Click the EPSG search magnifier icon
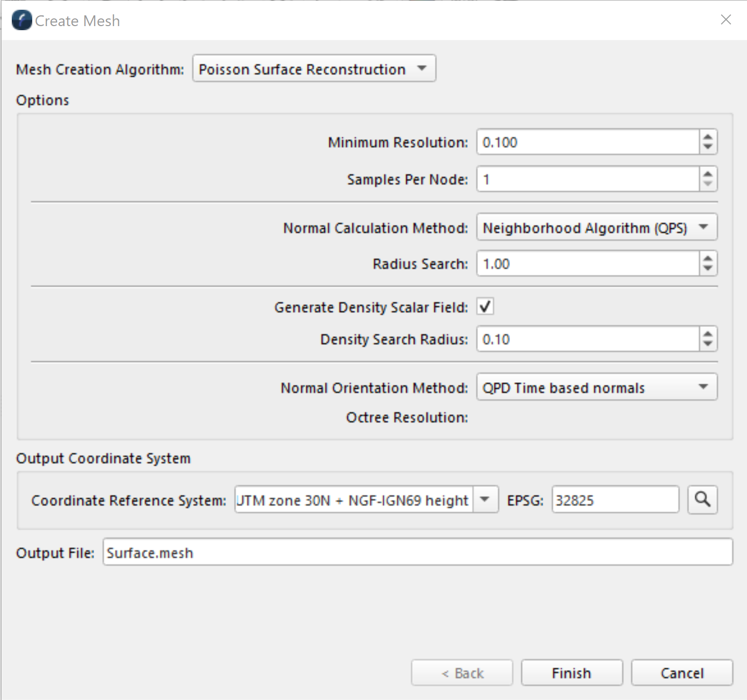Image resolution: width=747 pixels, height=700 pixels. point(702,499)
